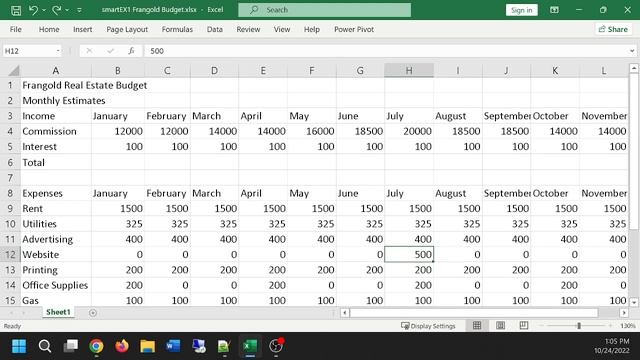This screenshot has width=640, height=360.
Task: Open the Data tab
Action: [x=215, y=29]
